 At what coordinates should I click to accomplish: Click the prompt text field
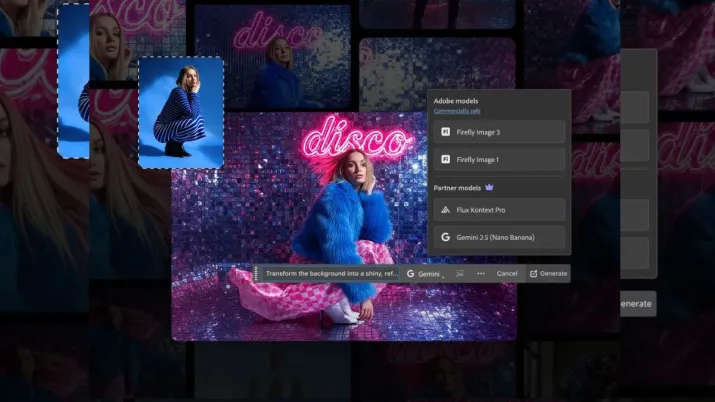330,273
